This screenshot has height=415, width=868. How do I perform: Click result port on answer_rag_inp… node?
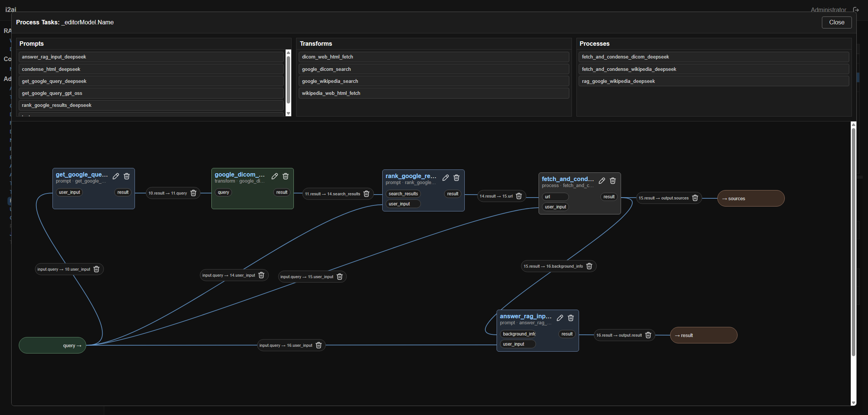pyautogui.click(x=567, y=334)
